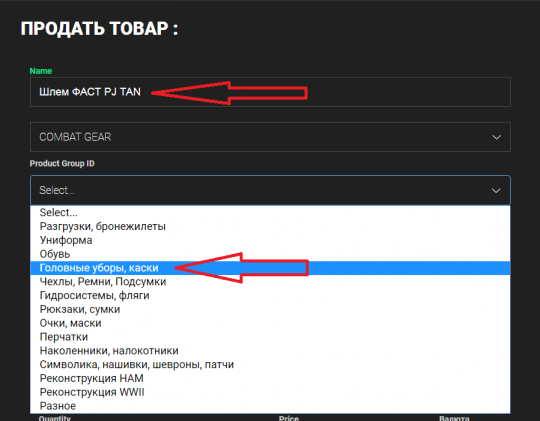Click the Name input field
The height and width of the screenshot is (421, 540).
click(270, 92)
